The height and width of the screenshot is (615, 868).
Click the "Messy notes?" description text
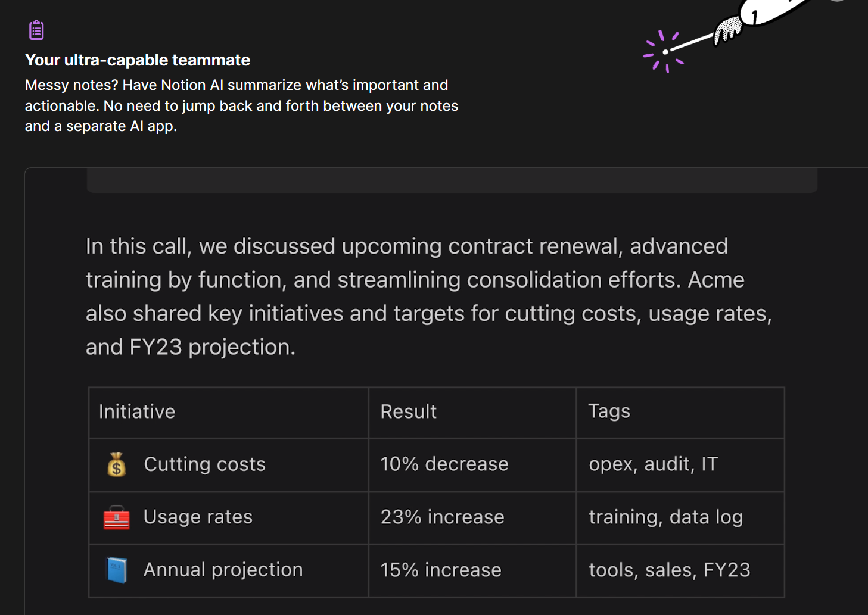(241, 105)
